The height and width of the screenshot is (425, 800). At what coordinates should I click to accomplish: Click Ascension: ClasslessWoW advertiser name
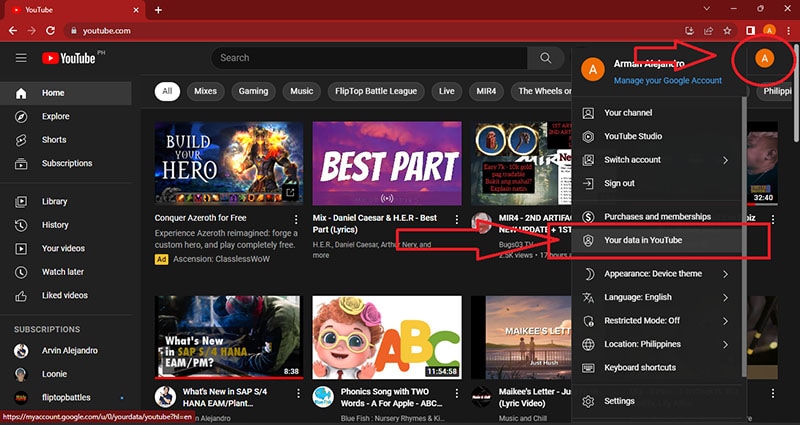point(221,259)
